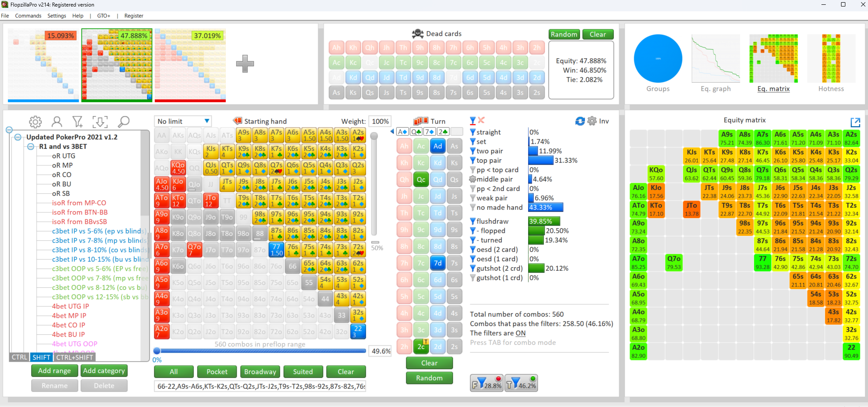
Task: Open the Hotness view thumbnail
Action: pyautogui.click(x=831, y=58)
